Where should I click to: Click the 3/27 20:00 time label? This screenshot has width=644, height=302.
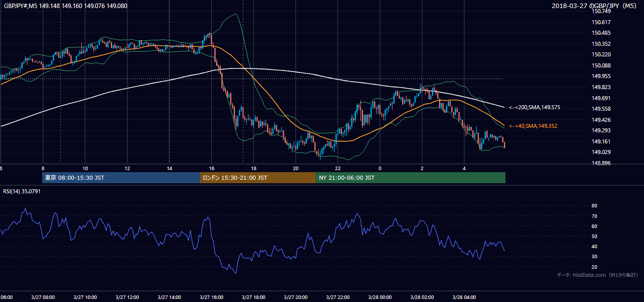coord(295,297)
